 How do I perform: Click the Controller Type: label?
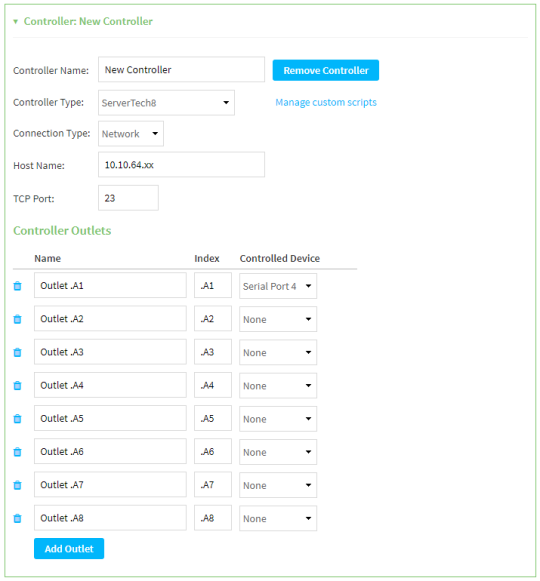(x=49, y=102)
